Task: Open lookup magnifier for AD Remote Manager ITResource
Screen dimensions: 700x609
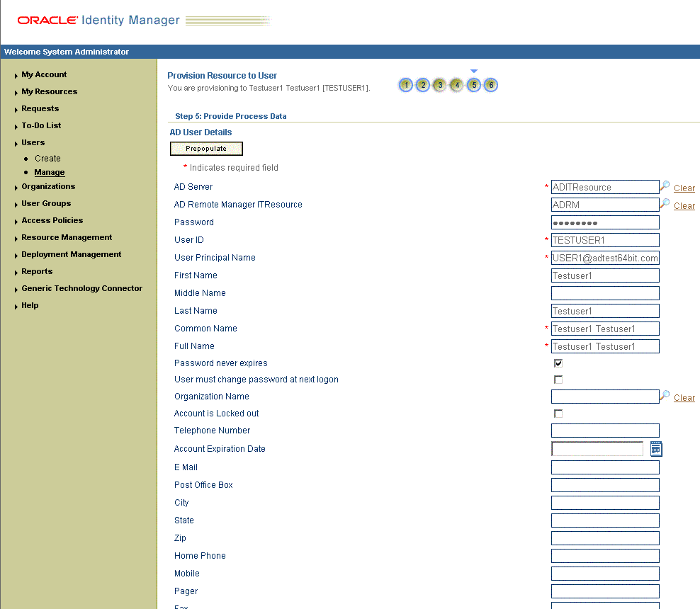Action: (665, 204)
